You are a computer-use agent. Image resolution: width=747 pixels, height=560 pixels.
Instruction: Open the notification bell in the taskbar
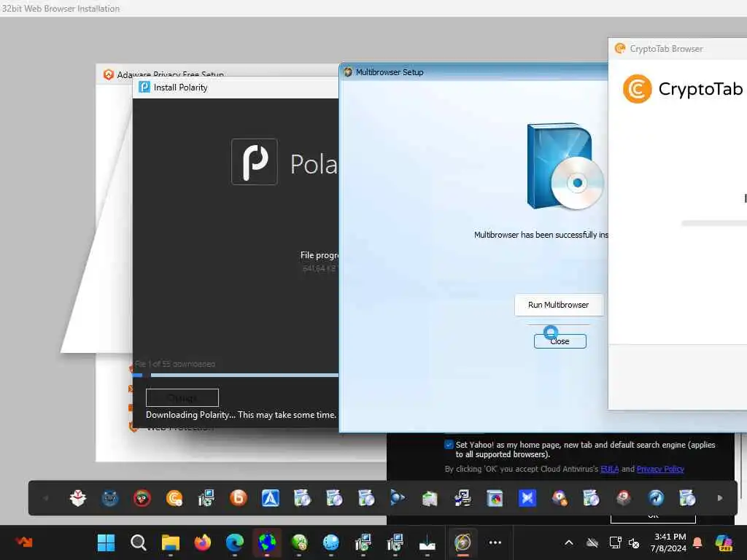pyautogui.click(x=697, y=542)
